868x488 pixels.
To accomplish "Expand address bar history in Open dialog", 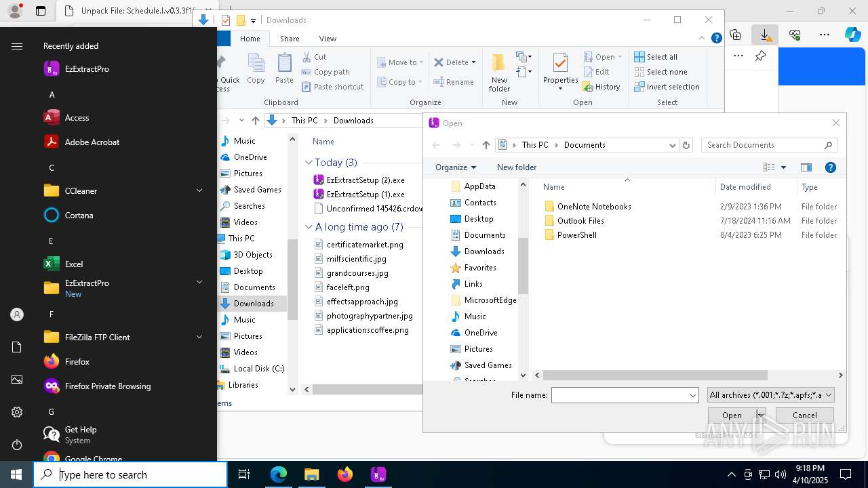I will [673, 145].
